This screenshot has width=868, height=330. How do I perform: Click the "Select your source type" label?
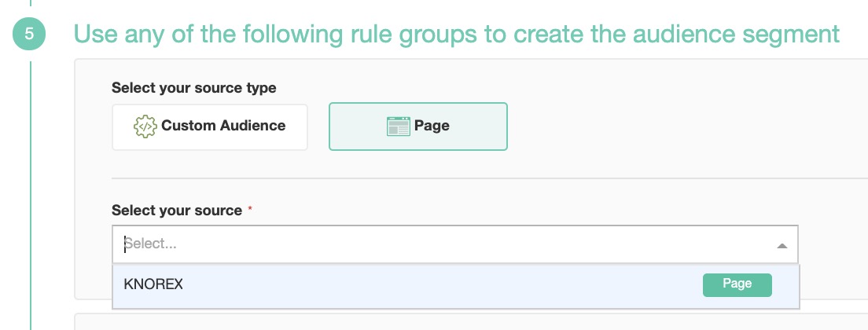pyautogui.click(x=193, y=88)
